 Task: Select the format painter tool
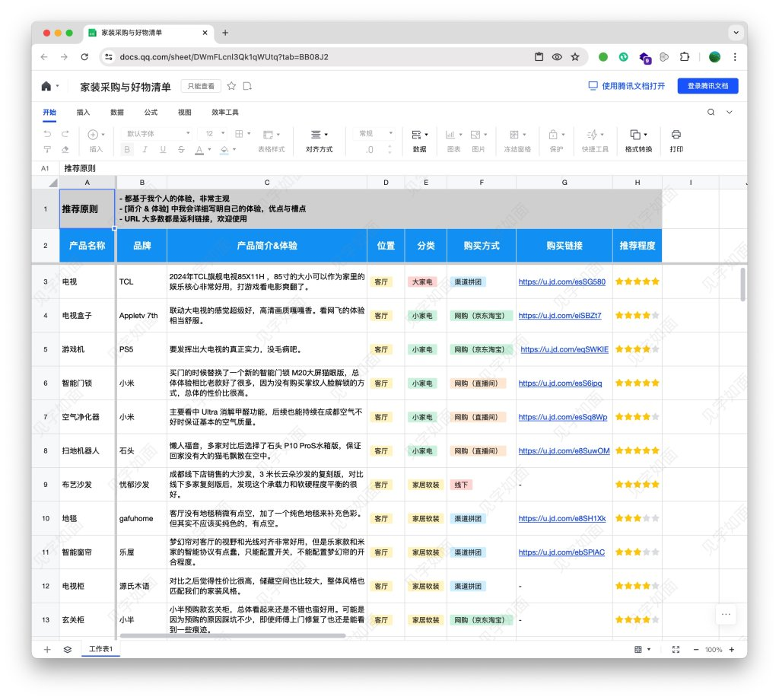pos(47,149)
